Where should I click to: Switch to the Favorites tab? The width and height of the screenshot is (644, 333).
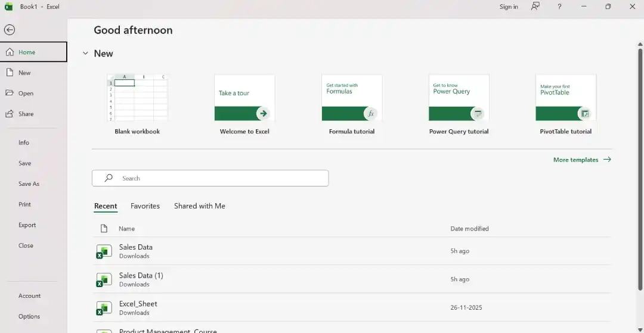[145, 206]
